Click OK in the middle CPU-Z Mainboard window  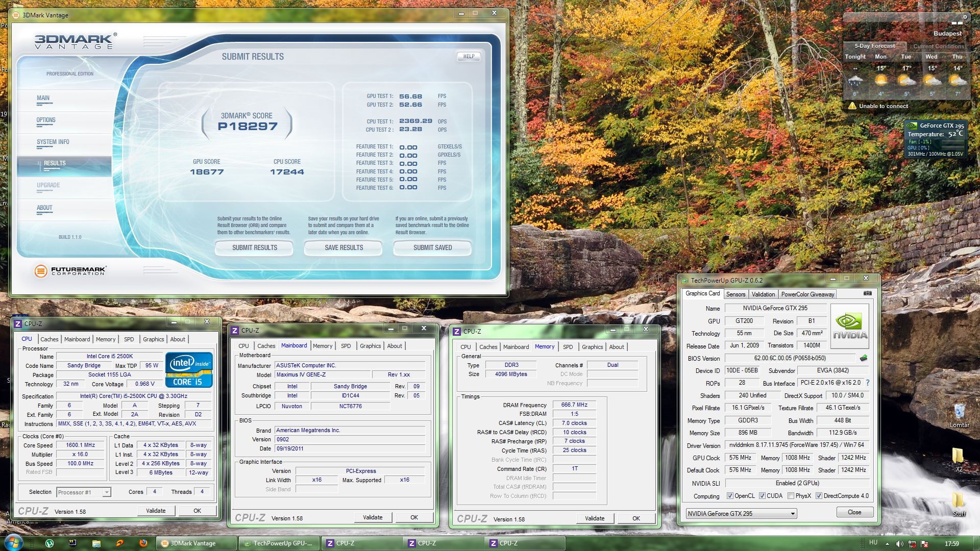pyautogui.click(x=414, y=517)
